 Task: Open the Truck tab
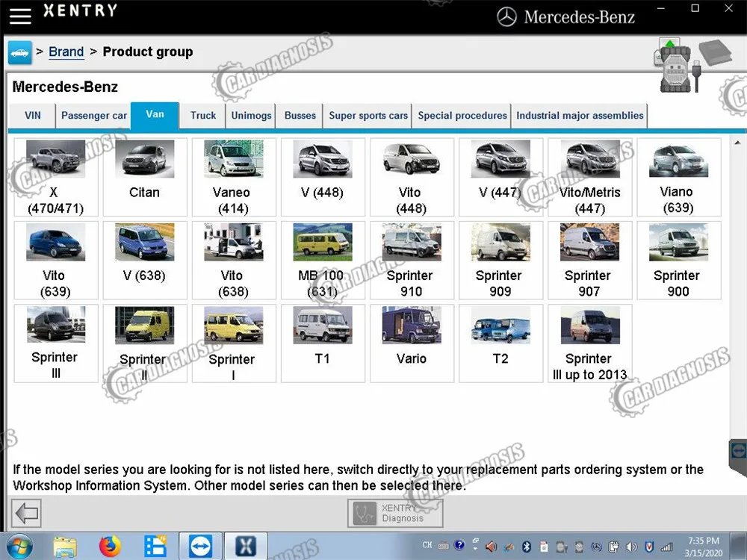(203, 116)
